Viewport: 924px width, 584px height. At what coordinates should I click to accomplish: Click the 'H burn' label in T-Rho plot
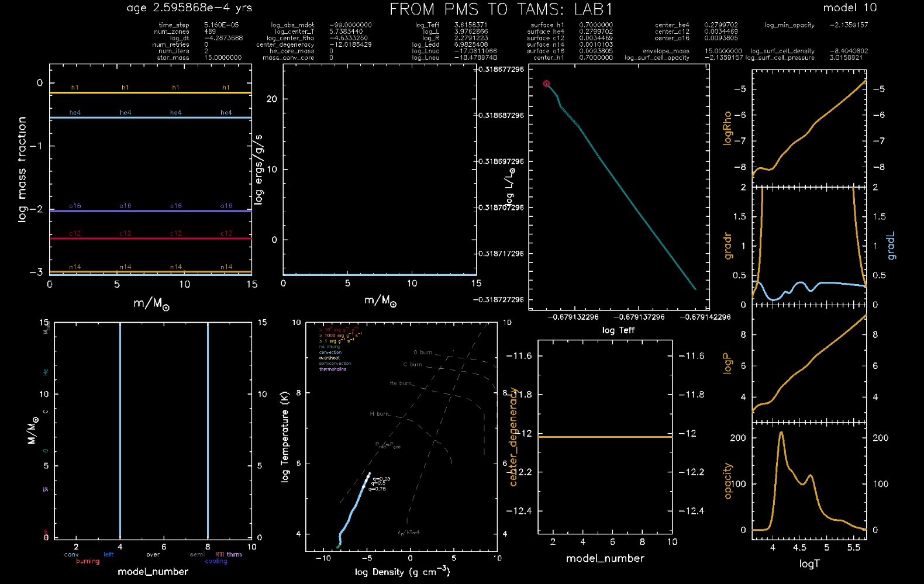[x=380, y=414]
